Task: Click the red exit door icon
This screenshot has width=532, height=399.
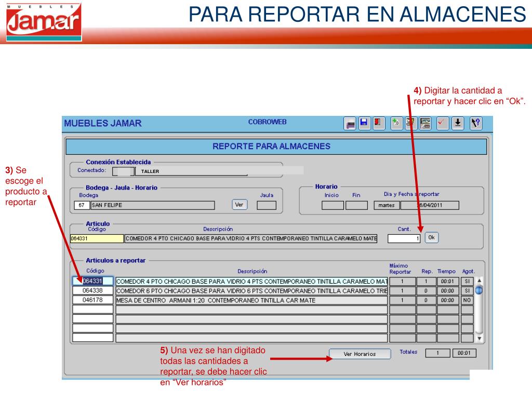Action: (x=378, y=123)
